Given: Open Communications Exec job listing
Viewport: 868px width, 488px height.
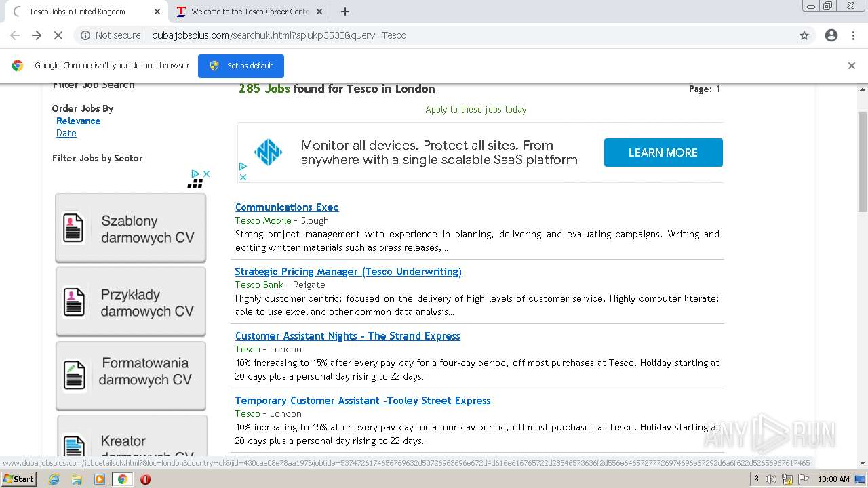Looking at the screenshot, I should [287, 207].
